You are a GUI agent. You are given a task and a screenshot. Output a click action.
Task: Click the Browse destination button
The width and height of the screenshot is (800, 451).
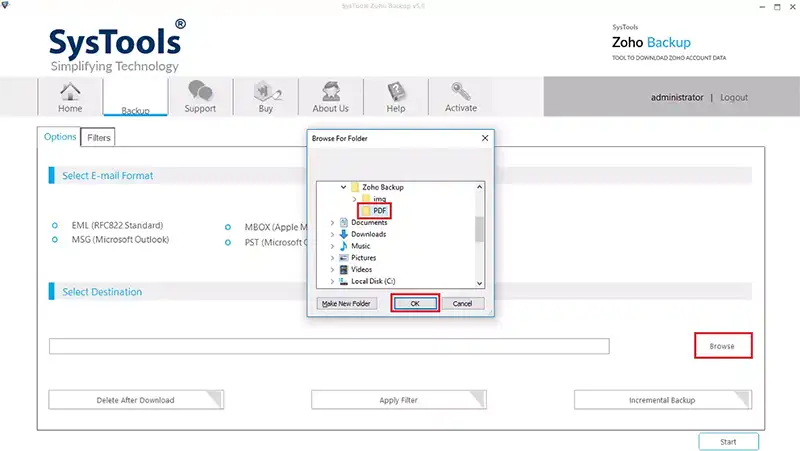(722, 346)
